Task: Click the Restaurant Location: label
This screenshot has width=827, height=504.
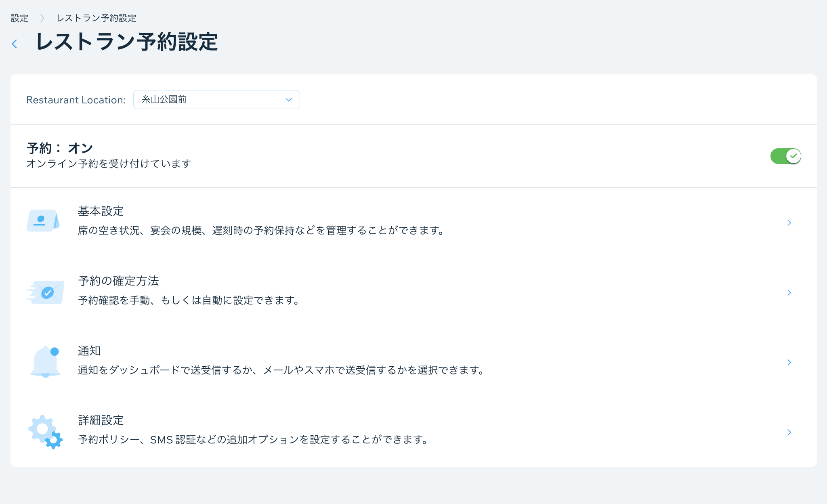Action: pos(76,100)
